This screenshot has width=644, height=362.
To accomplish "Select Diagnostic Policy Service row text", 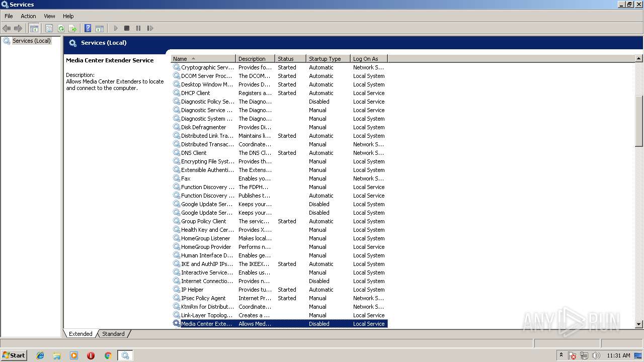I will pos(207,102).
